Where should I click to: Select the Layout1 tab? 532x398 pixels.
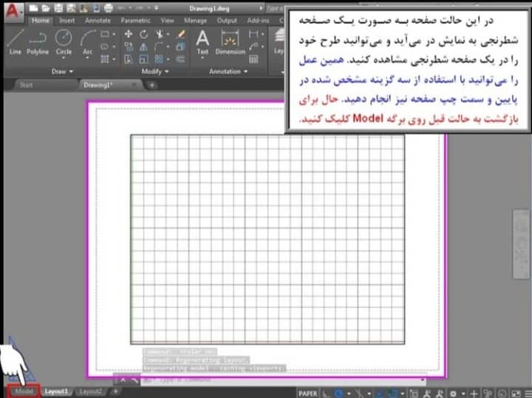pyautogui.click(x=56, y=391)
